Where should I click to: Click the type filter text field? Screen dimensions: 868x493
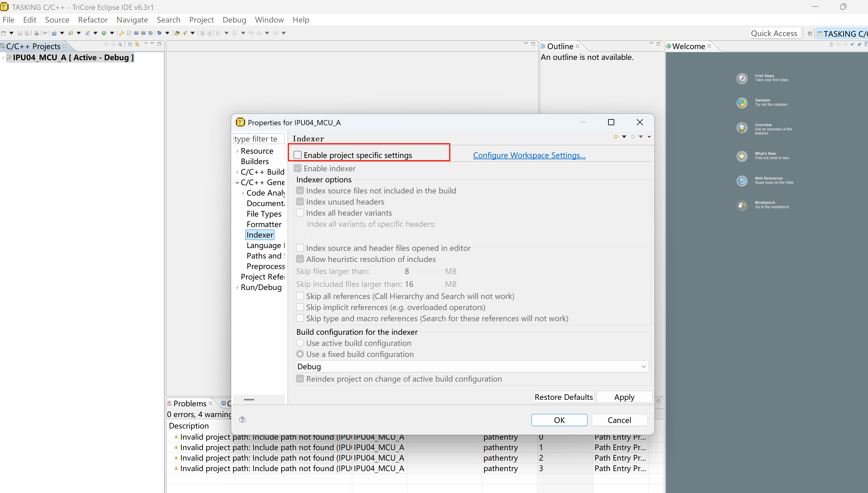tap(259, 139)
